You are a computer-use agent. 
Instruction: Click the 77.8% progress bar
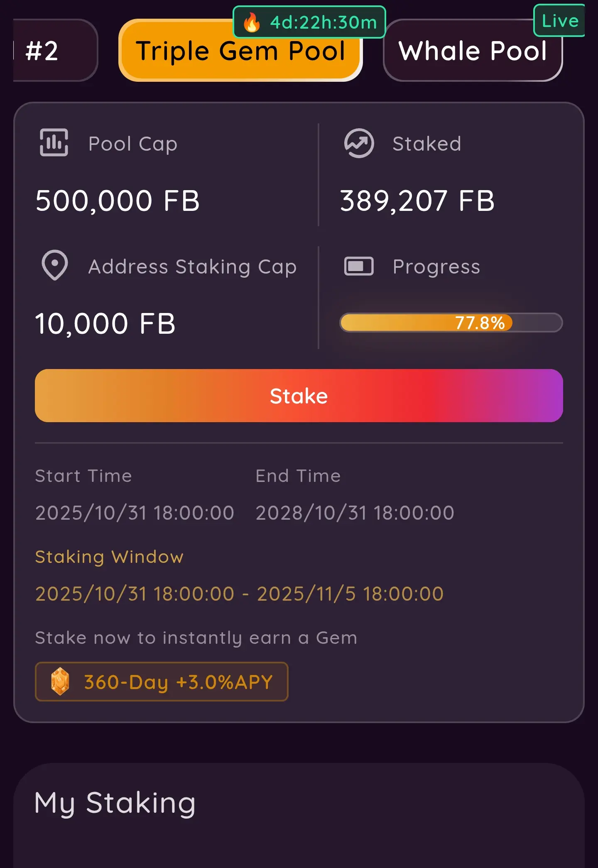(x=451, y=323)
